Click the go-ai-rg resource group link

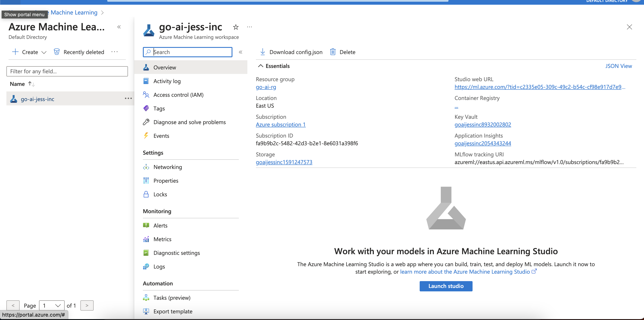coord(266,87)
